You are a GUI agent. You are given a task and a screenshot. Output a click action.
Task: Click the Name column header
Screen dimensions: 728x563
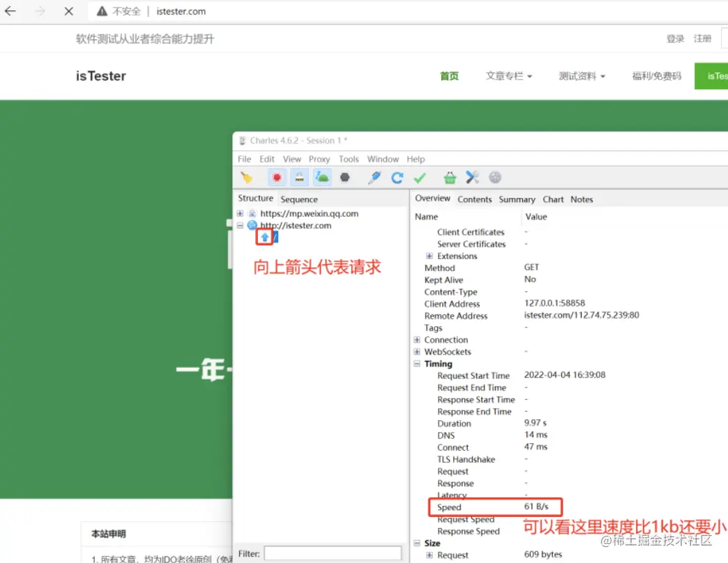[426, 217]
